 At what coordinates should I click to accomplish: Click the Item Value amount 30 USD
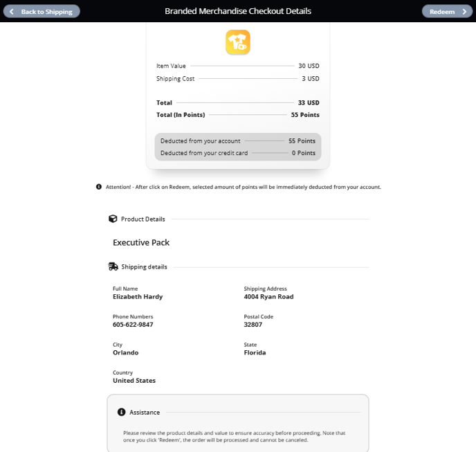(309, 66)
